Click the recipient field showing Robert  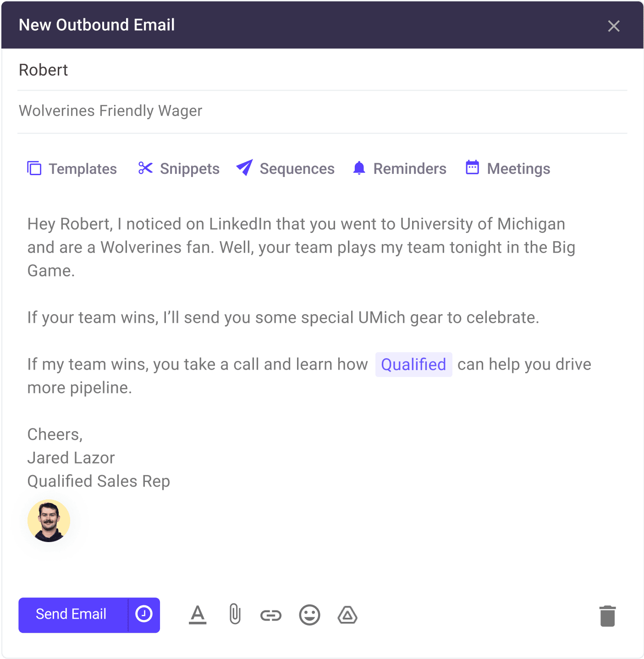click(322, 70)
